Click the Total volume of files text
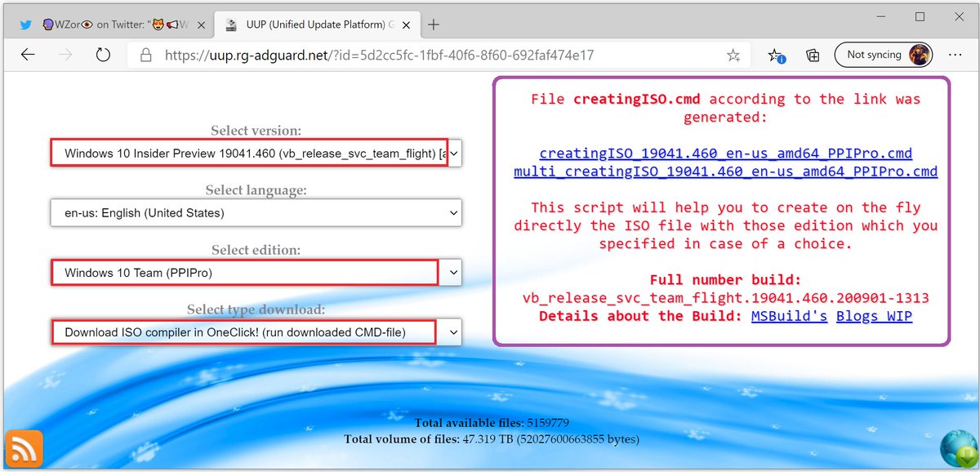The image size is (980, 472). [x=492, y=439]
